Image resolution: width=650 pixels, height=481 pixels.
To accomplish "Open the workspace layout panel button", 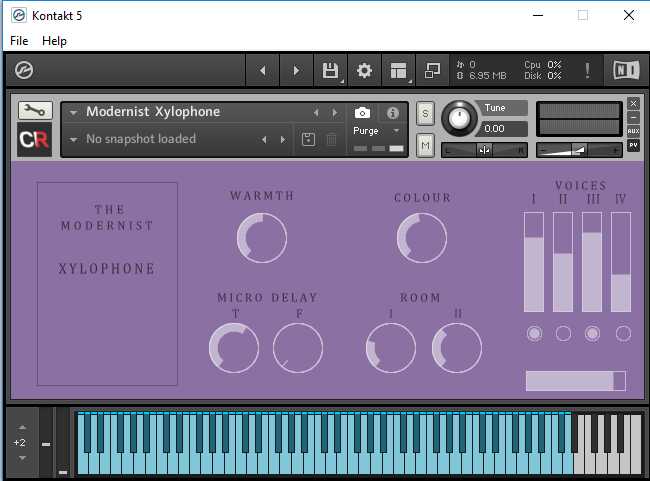I will 398,70.
